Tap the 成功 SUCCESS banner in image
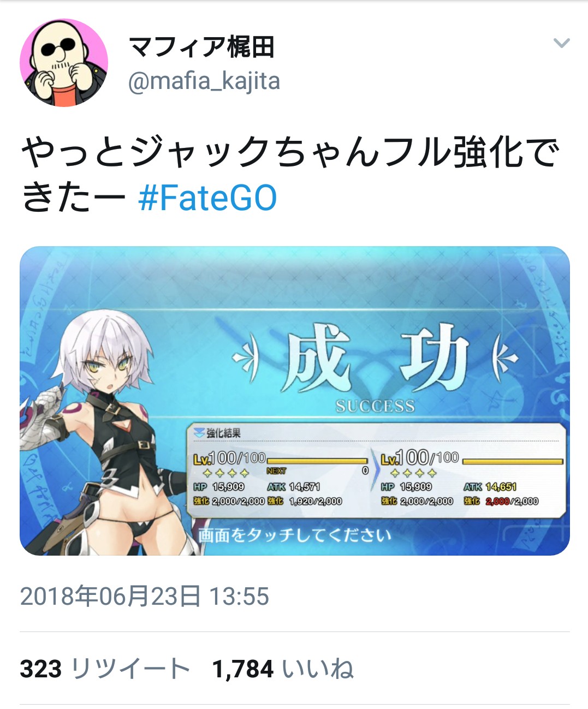 pos(375,367)
